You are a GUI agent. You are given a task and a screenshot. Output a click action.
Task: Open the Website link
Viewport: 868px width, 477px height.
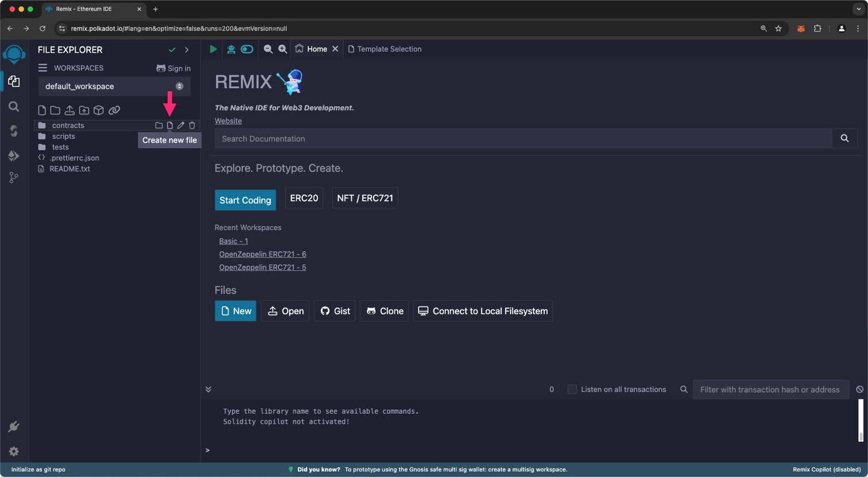228,121
